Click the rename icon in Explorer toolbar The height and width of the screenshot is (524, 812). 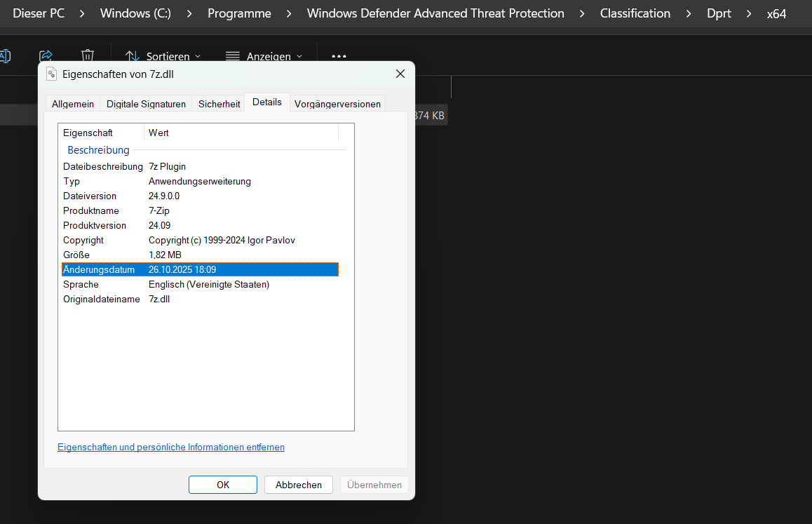click(x=5, y=56)
